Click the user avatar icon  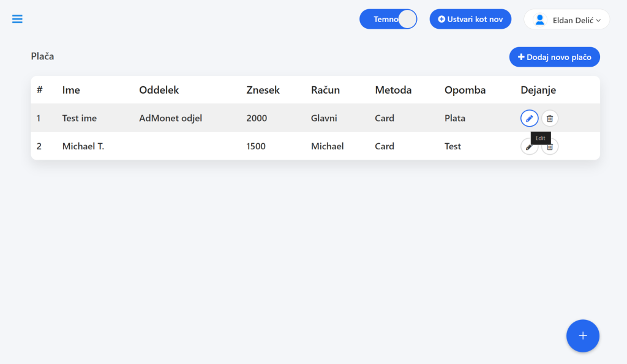540,20
